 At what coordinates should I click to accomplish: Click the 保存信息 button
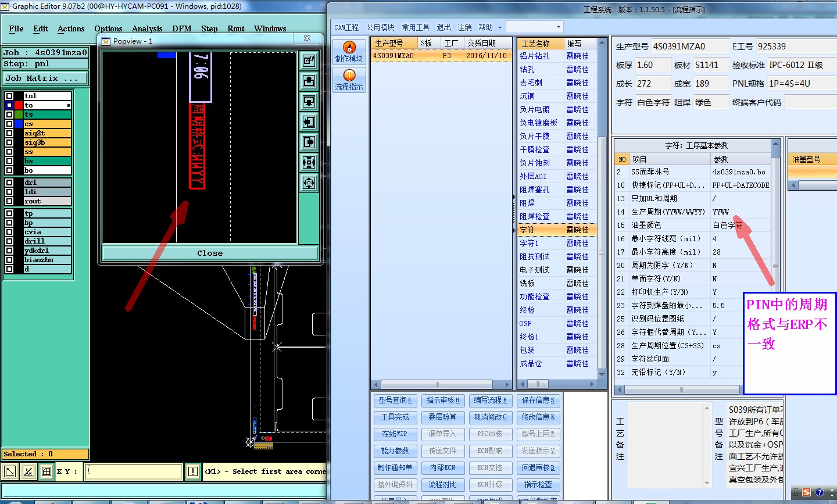[538, 400]
